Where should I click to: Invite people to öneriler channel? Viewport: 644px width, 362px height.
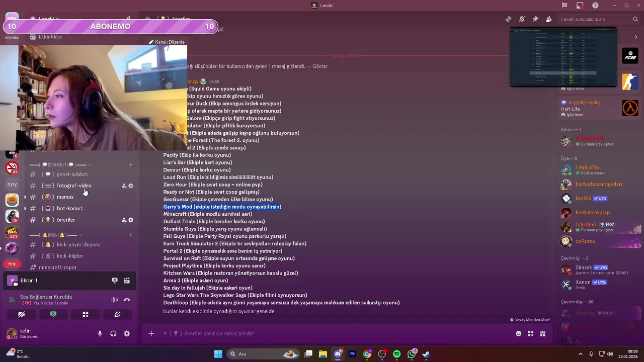point(124,220)
